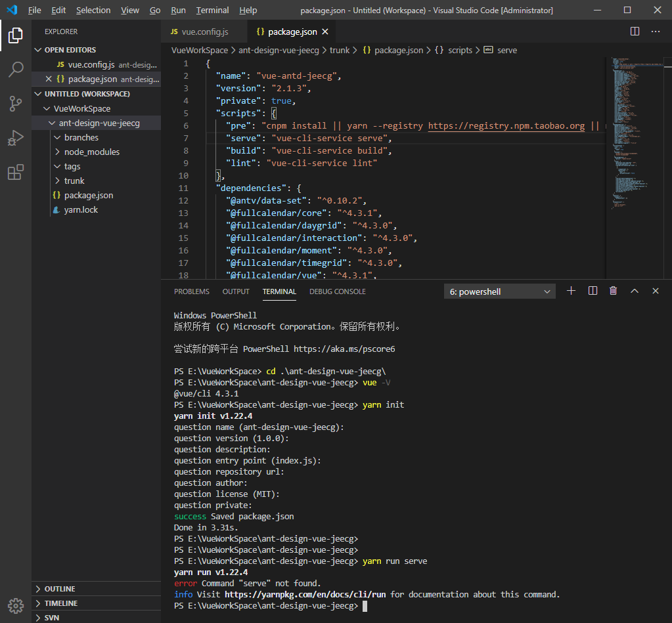
Task: Click line number 11 in the gutter
Action: pyautogui.click(x=183, y=188)
